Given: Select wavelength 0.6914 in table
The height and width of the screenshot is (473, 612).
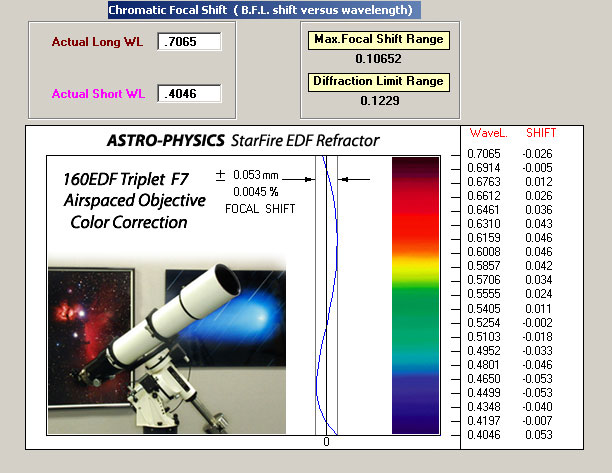Looking at the screenshot, I should click(x=484, y=168).
